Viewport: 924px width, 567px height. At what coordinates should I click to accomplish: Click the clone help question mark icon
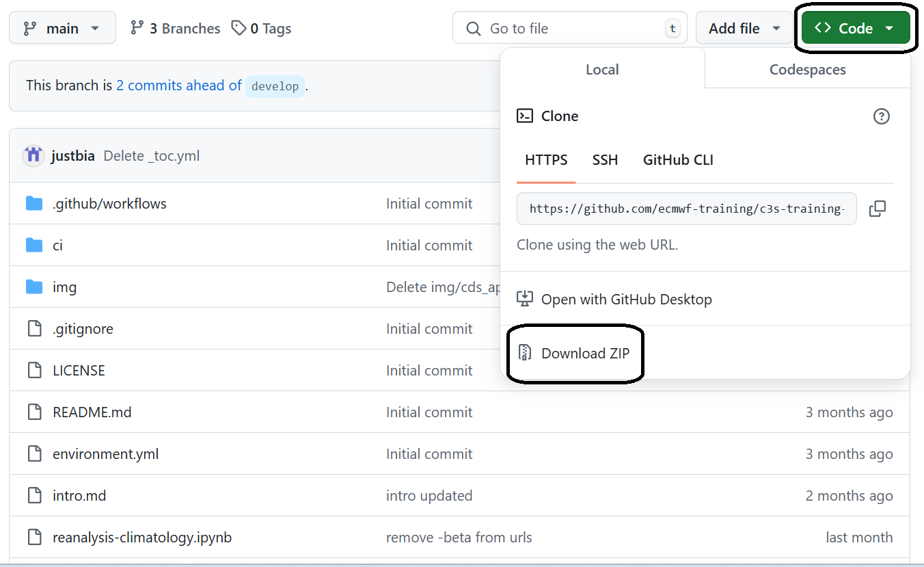coord(882,116)
